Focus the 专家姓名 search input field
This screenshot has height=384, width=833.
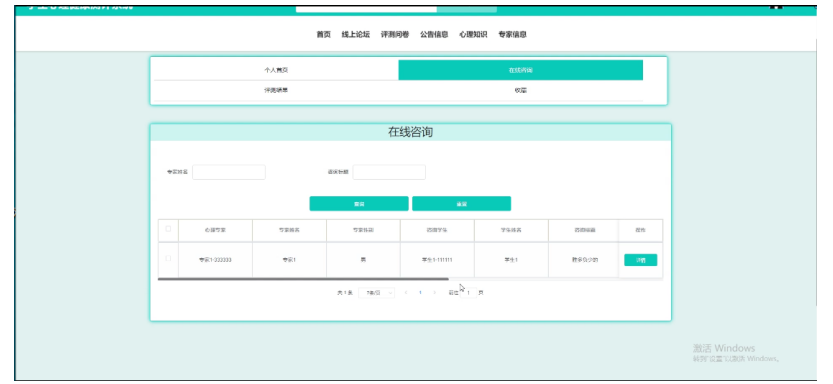[x=229, y=172]
